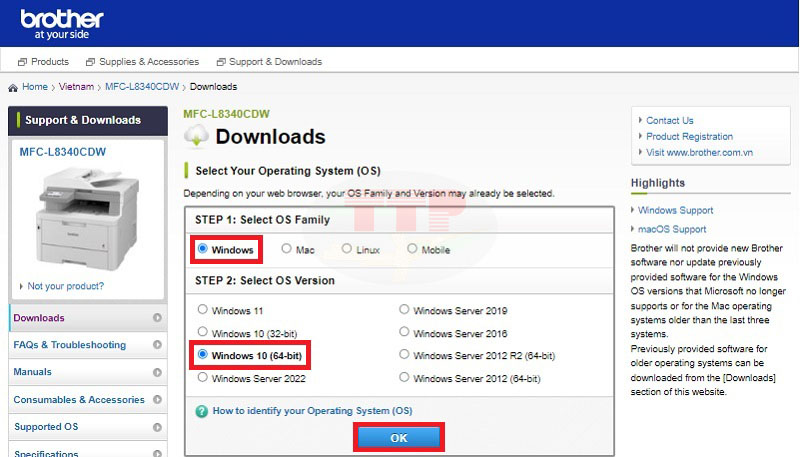Screen dimensions: 800x457
Task: Click the arrow icon on Manuals row
Action: click(x=157, y=372)
